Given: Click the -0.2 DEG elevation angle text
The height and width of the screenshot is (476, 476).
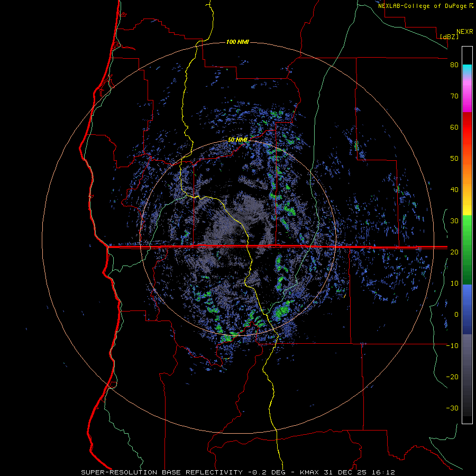Looking at the screenshot, I should (x=268, y=472).
